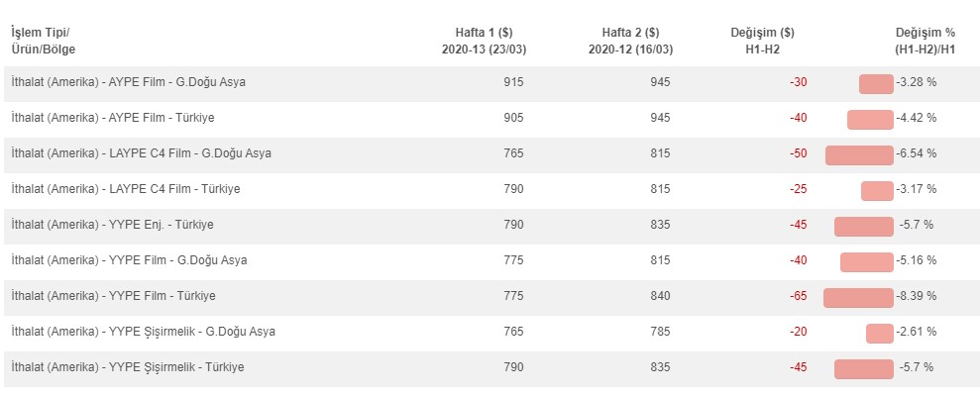
Task: Select the YYPE Film - Türkiye row
Action: coord(490,296)
